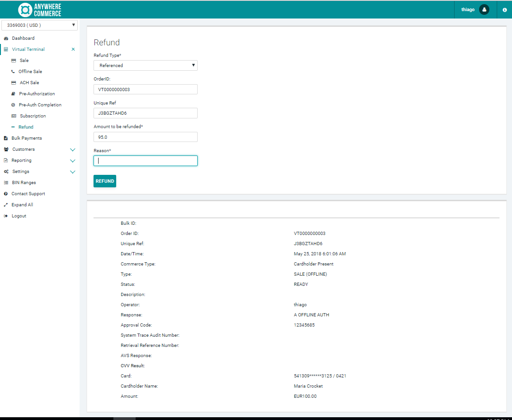Click the Contact Support question icon
This screenshot has height=420, width=512.
(x=6, y=193)
